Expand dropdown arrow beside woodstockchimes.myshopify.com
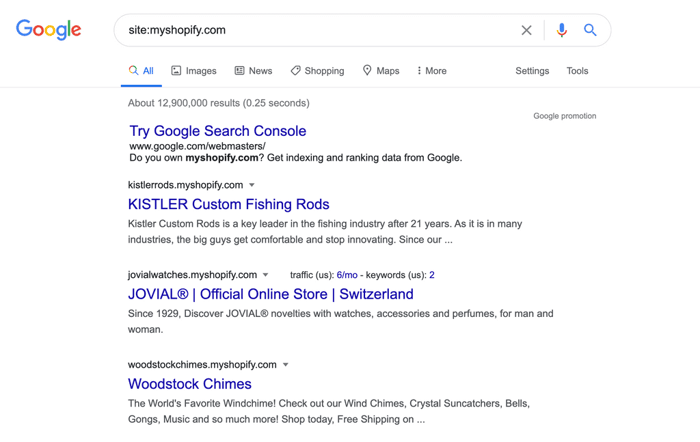The image size is (700, 442). [x=286, y=364]
